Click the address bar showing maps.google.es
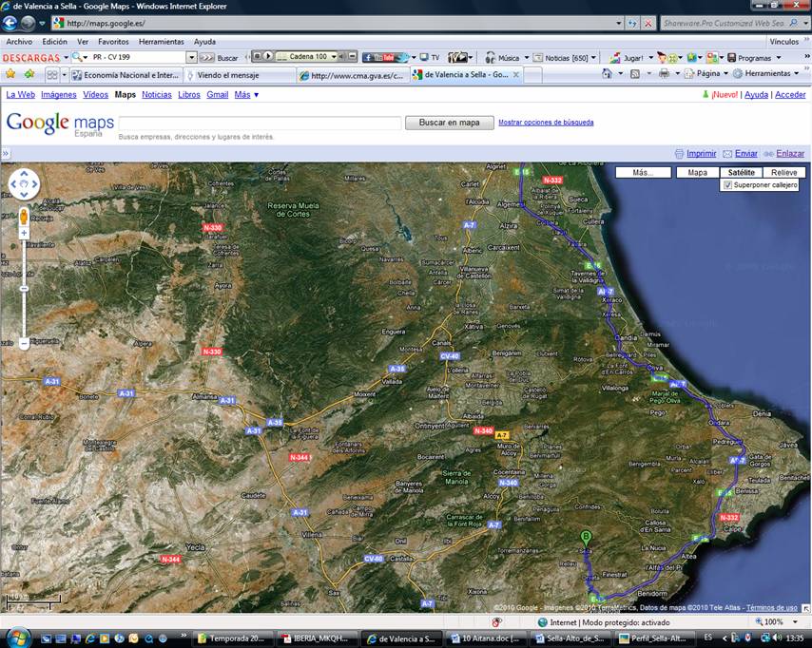The image size is (812, 648). pyautogui.click(x=337, y=24)
